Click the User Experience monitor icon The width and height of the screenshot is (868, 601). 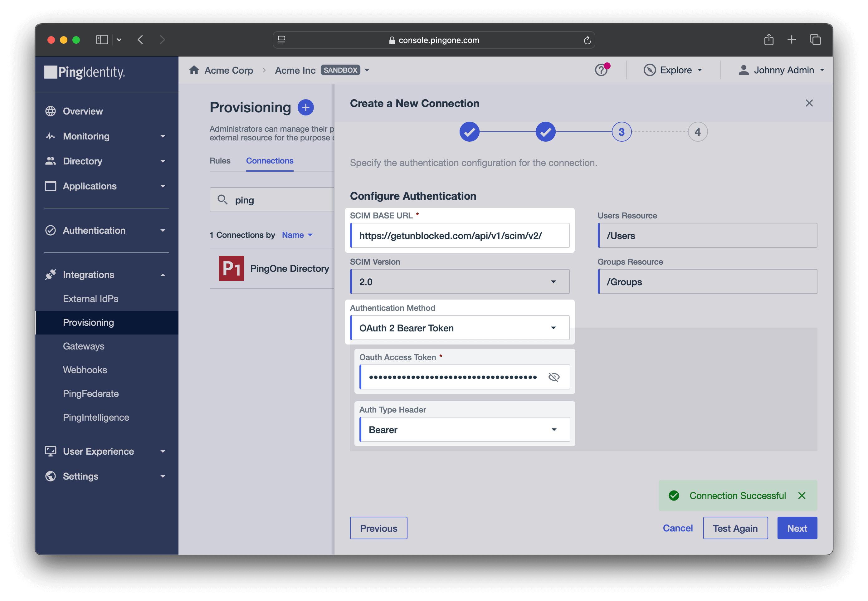51,451
